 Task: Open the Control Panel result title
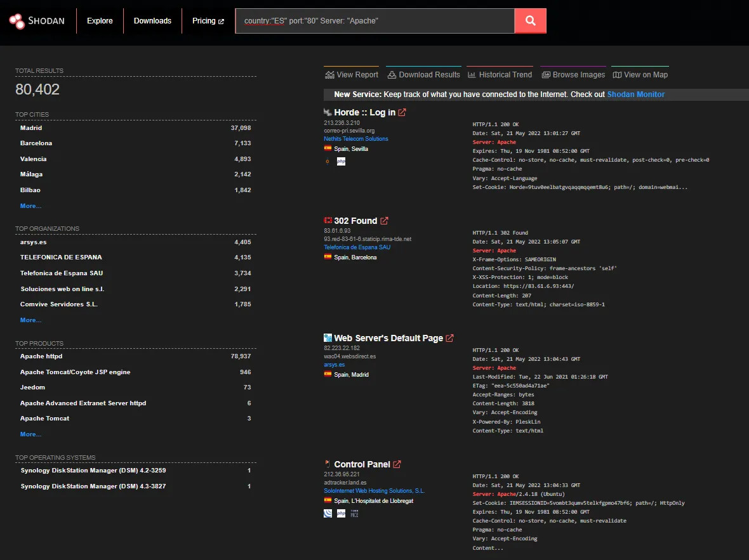click(362, 464)
